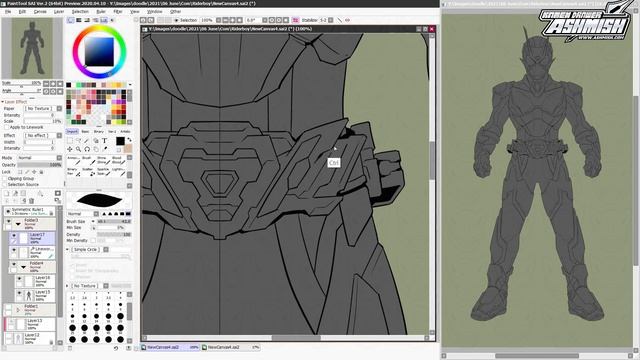The height and width of the screenshot is (360, 640).
Task: Select the Text tool in toolbox
Action: pos(104,141)
